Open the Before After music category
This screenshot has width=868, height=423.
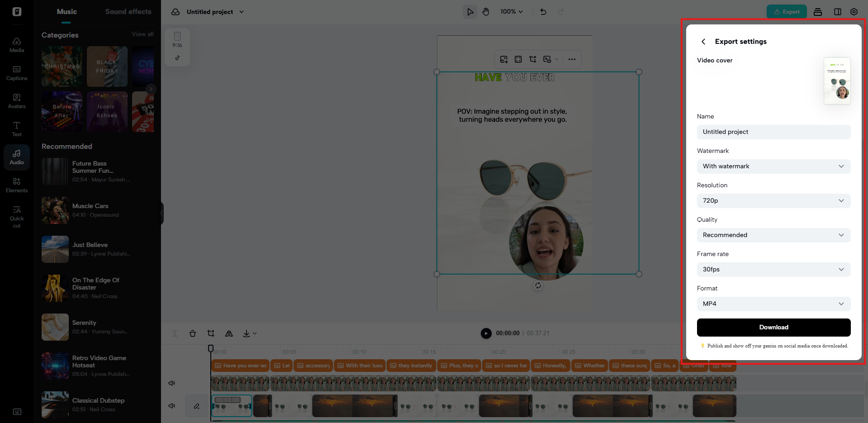coord(62,112)
